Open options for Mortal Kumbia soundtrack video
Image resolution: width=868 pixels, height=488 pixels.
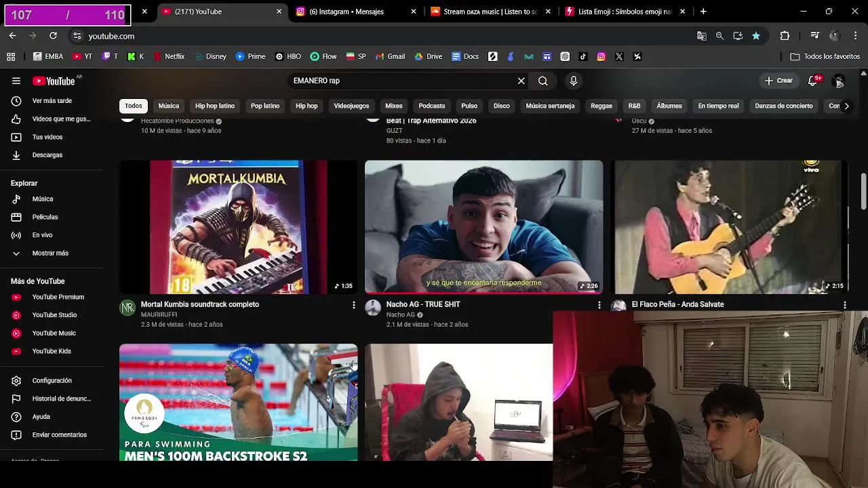(353, 305)
